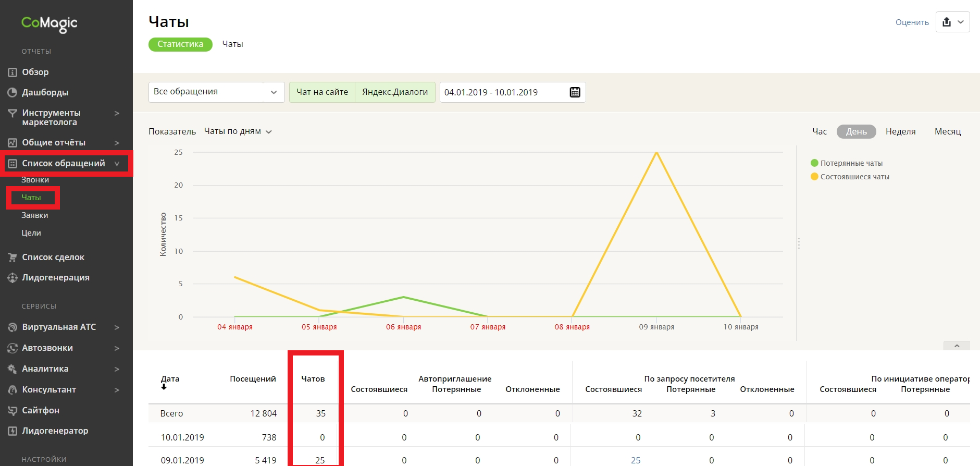
Task: Open Дашборды via its pie icon
Action: point(13,93)
